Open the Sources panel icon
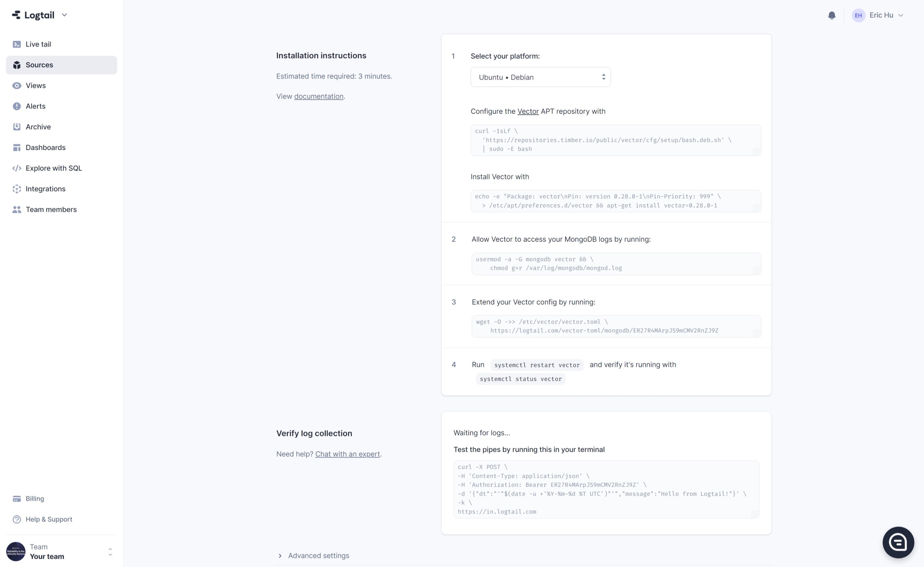The height and width of the screenshot is (567, 924). pyautogui.click(x=17, y=65)
